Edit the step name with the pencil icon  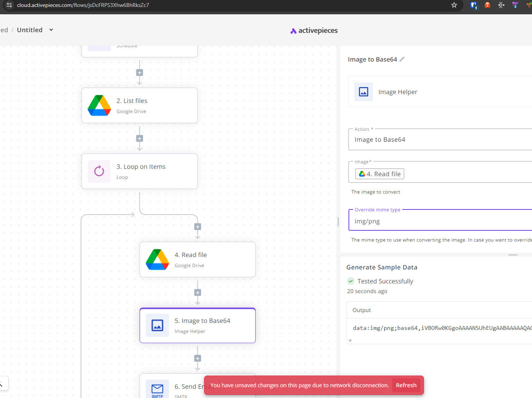point(402,59)
